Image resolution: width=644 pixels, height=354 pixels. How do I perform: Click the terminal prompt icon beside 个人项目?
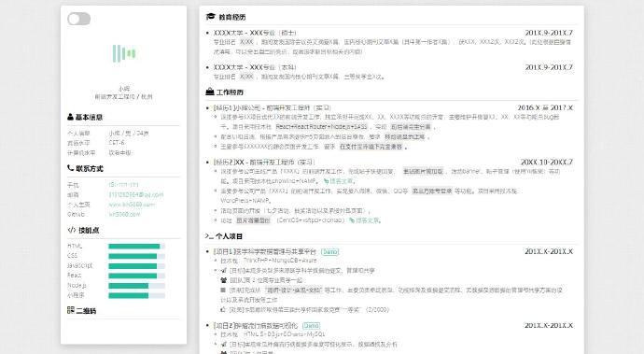pyautogui.click(x=209, y=236)
